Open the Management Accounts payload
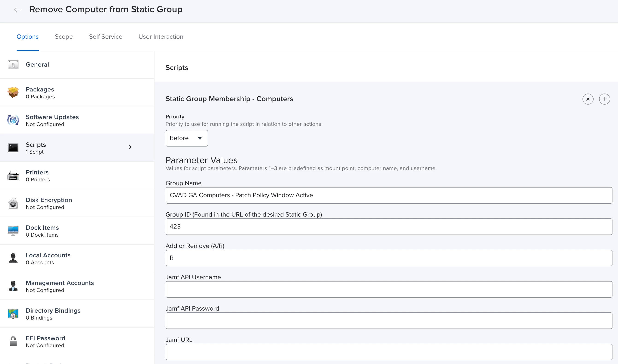Image resolution: width=618 pixels, height=364 pixels. (x=77, y=286)
